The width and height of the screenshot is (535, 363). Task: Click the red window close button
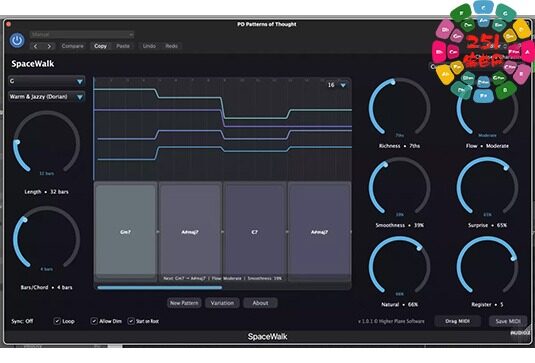pos(9,24)
